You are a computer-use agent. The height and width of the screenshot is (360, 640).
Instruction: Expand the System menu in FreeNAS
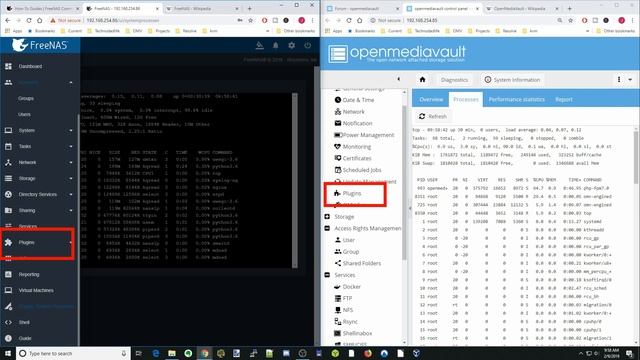click(x=71, y=131)
